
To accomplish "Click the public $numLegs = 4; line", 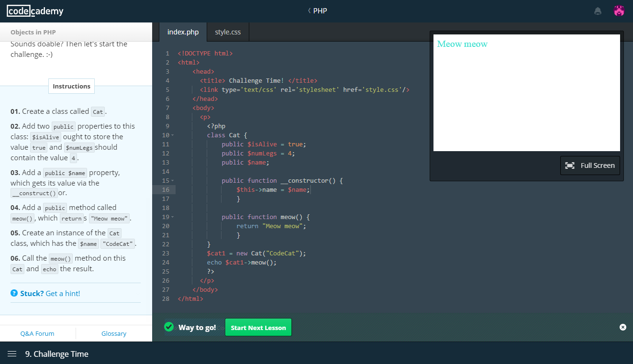I will pos(258,154).
